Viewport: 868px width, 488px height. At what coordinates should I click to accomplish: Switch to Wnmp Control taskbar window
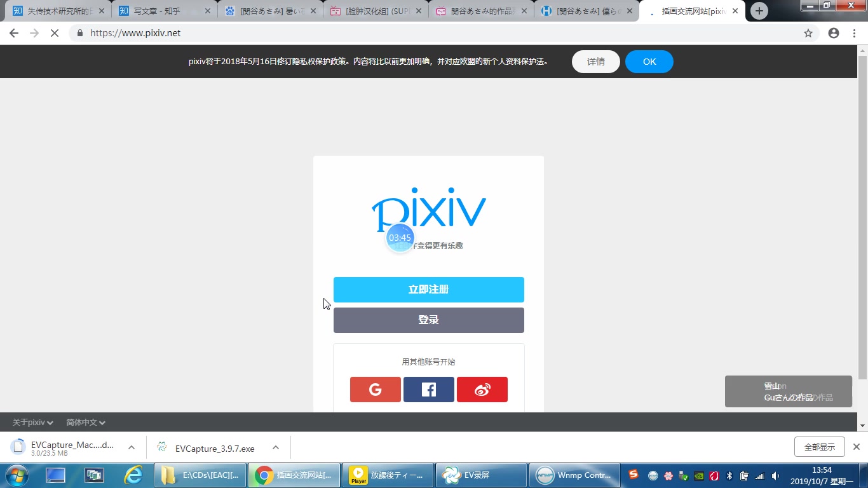point(575,475)
